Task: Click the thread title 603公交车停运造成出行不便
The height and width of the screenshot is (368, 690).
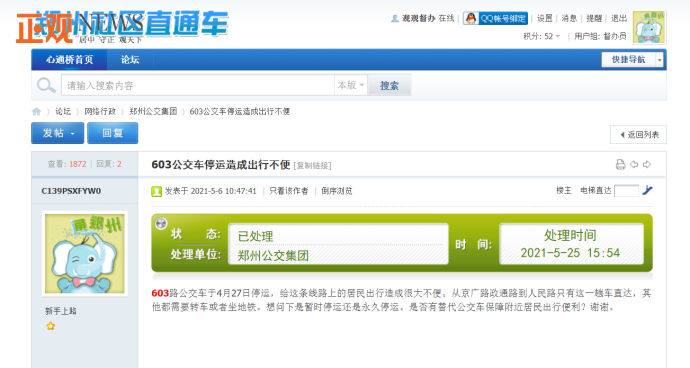Action: tap(221, 165)
